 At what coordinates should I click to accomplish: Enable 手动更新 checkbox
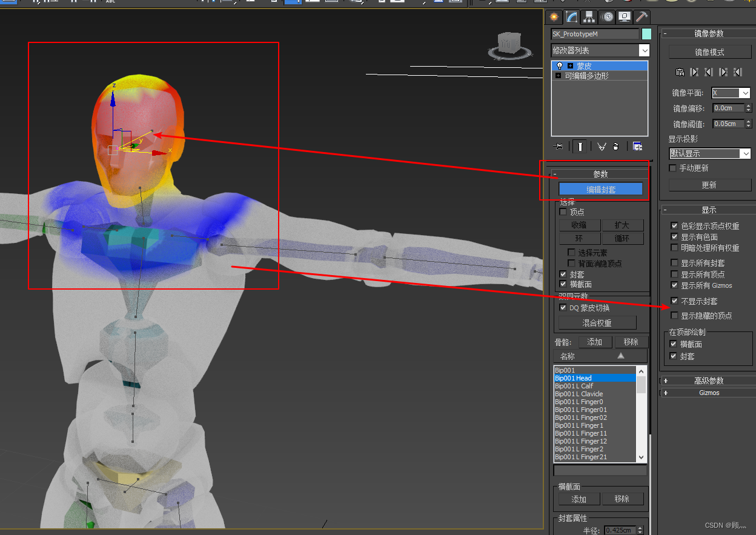pos(672,168)
